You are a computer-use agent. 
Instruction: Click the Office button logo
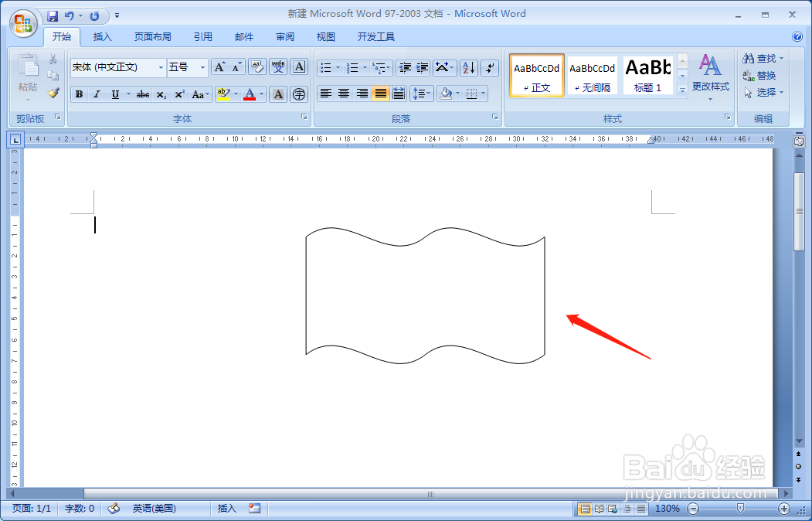point(23,23)
